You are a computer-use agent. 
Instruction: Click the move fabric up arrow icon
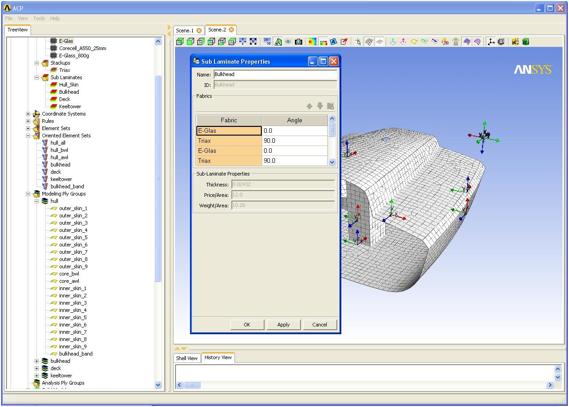coord(310,106)
